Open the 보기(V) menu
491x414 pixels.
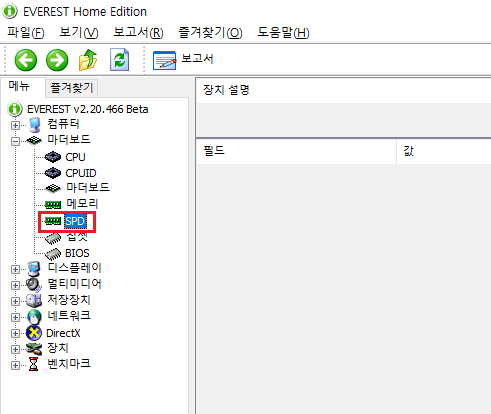(x=79, y=33)
